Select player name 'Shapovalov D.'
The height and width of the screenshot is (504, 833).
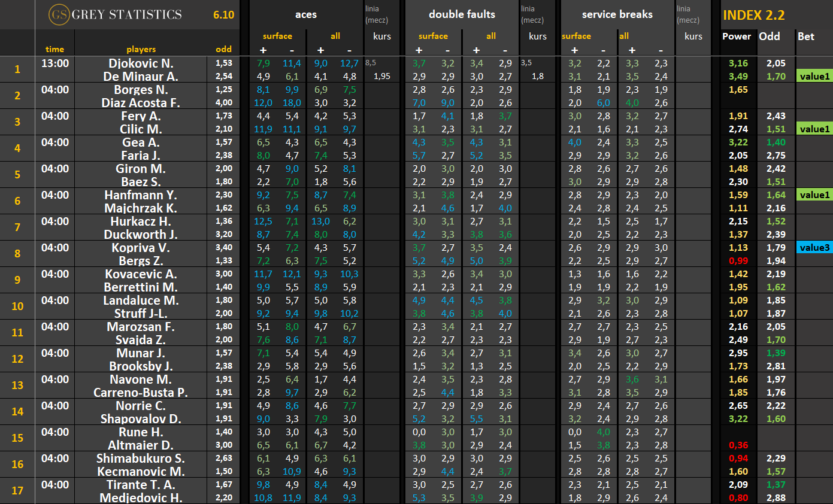coord(141,419)
